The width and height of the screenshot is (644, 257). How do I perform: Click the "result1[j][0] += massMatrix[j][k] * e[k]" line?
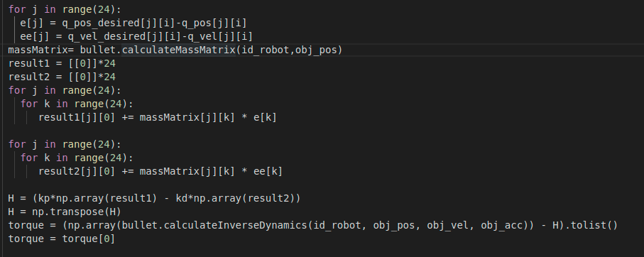(x=158, y=117)
